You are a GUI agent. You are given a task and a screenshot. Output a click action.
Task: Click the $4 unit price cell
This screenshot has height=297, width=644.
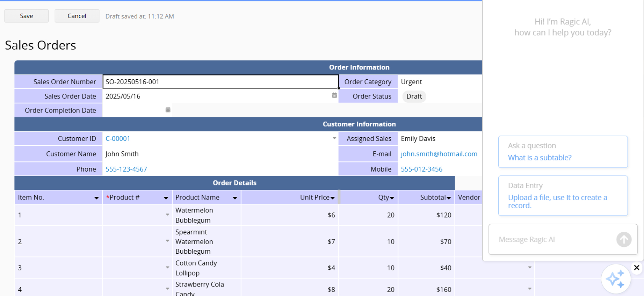point(290,268)
